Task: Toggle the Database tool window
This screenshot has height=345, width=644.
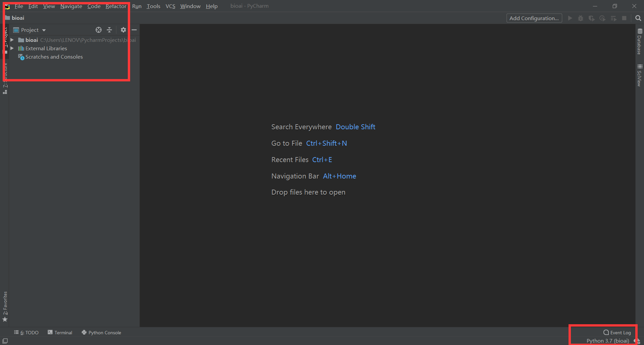Action: coord(640,42)
